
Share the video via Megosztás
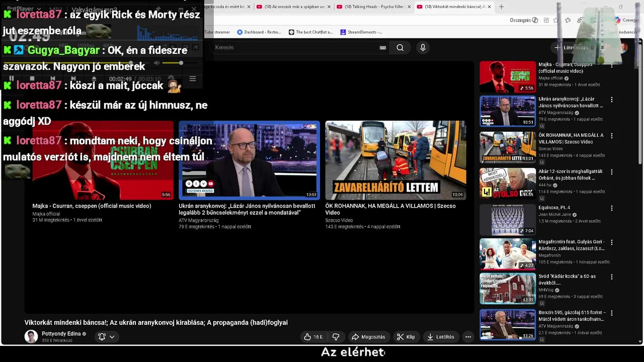[368, 337]
